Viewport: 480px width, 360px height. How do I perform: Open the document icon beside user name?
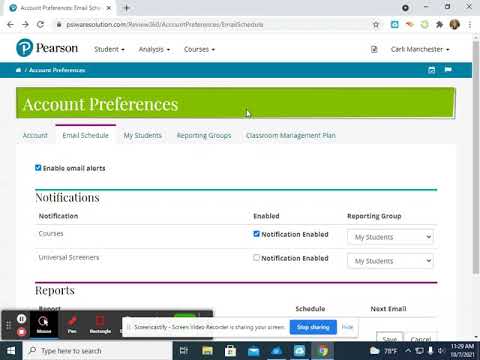374,49
